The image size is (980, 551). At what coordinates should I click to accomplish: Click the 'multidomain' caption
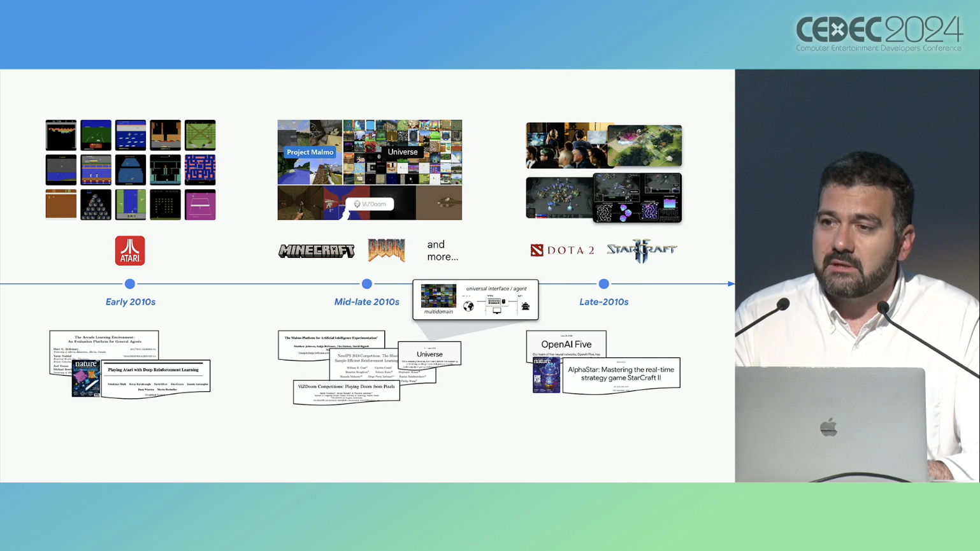438,311
